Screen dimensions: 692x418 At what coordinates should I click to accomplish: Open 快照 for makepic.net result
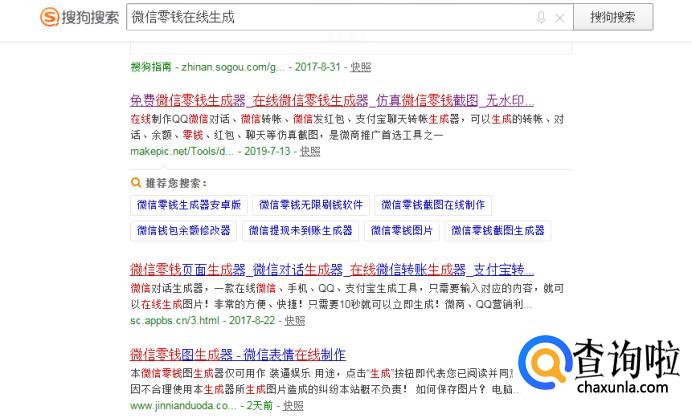point(310,151)
